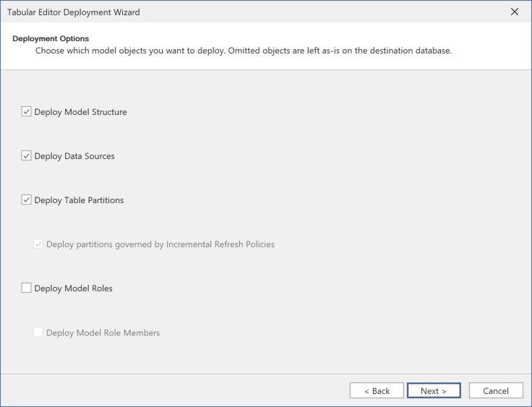The width and height of the screenshot is (532, 407).
Task: Click the Tabular Editor Deployment Wizard title bar
Action: point(217,12)
